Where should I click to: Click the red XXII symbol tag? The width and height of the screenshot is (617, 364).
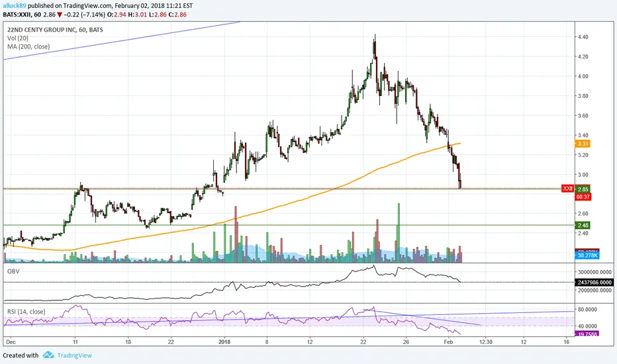click(x=568, y=189)
